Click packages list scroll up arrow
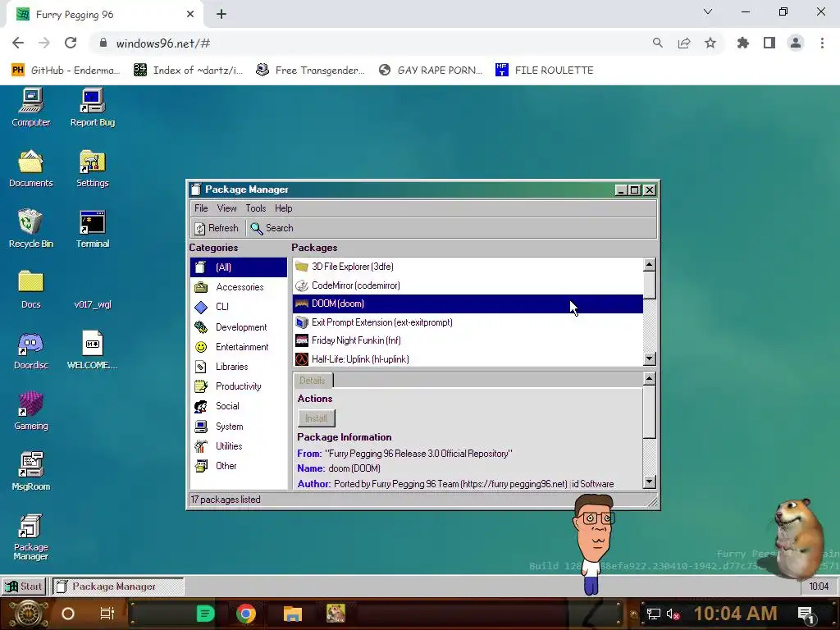Image resolution: width=840 pixels, height=630 pixels. (650, 264)
